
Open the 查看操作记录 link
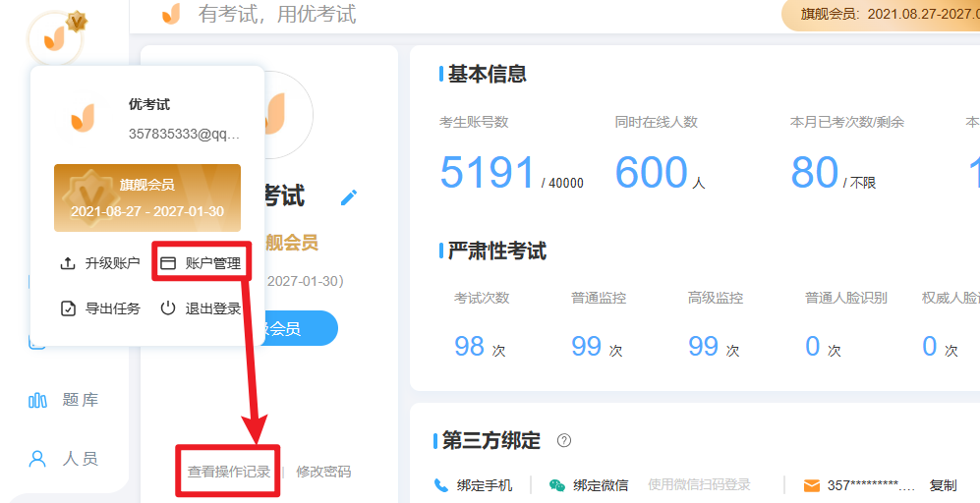(x=229, y=472)
